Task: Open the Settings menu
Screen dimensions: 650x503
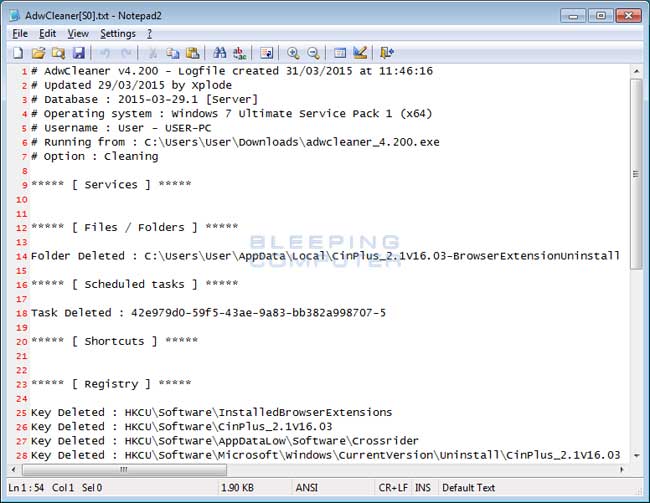Action: [x=117, y=34]
